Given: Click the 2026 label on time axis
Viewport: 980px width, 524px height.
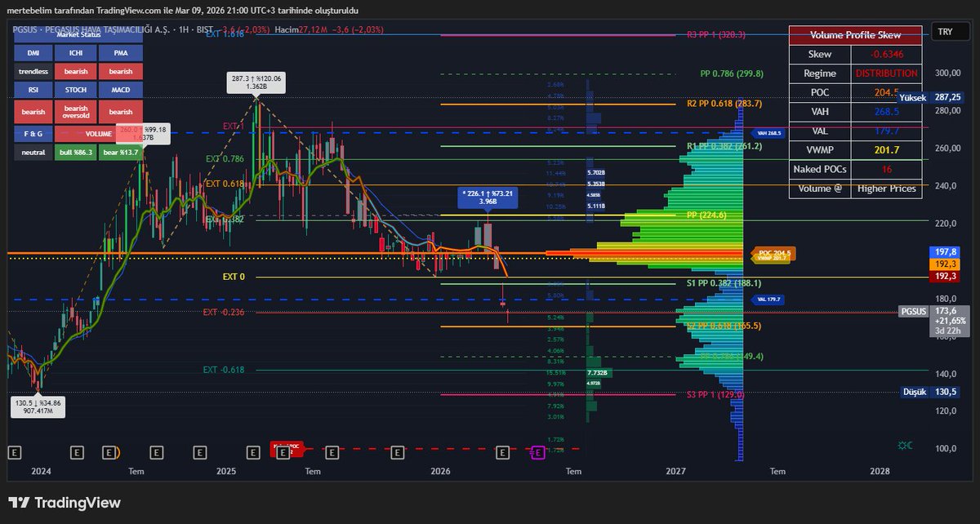Looking at the screenshot, I should pyautogui.click(x=440, y=472).
